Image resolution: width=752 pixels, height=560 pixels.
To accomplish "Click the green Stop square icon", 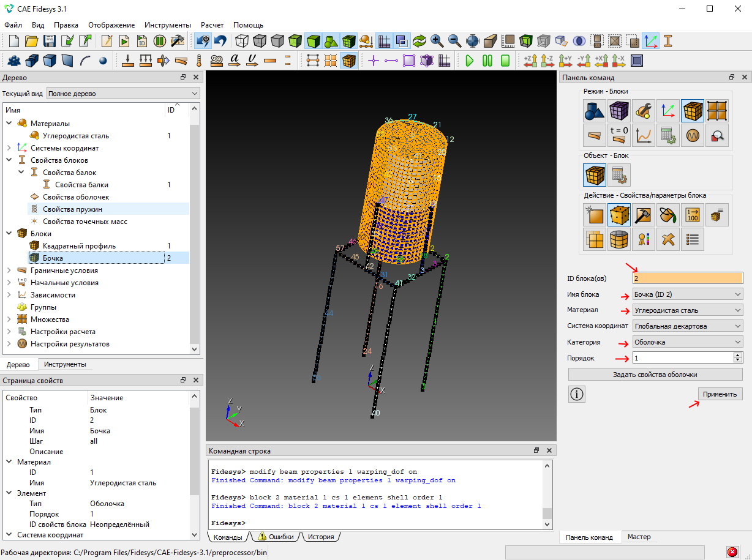I will click(505, 61).
